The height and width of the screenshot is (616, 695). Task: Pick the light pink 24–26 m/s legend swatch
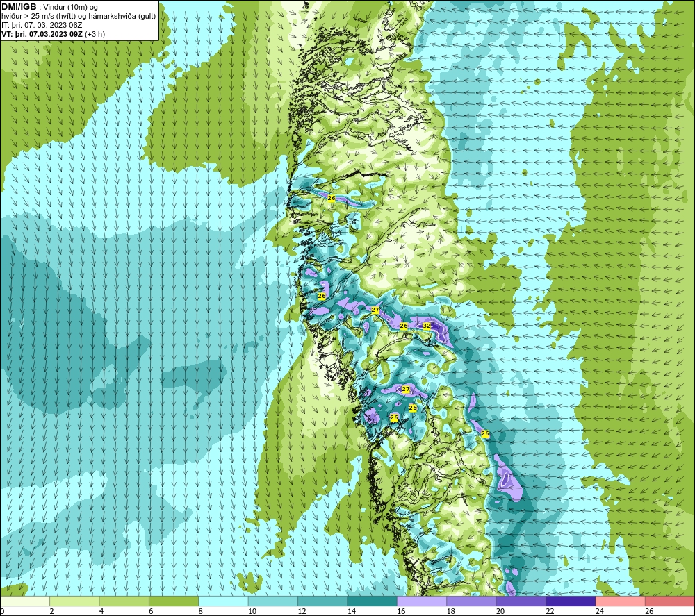coord(621,601)
